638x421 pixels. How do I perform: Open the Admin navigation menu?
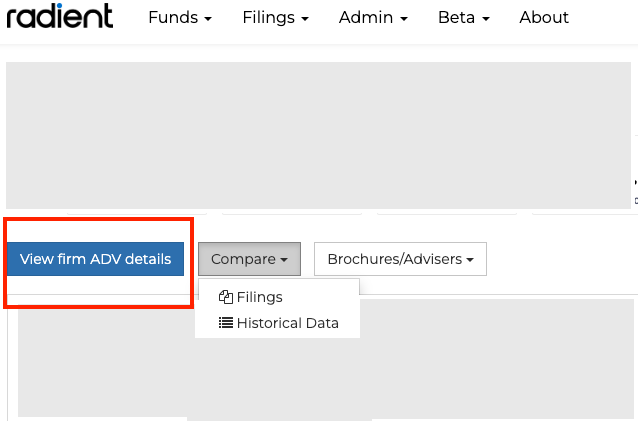coord(373,18)
